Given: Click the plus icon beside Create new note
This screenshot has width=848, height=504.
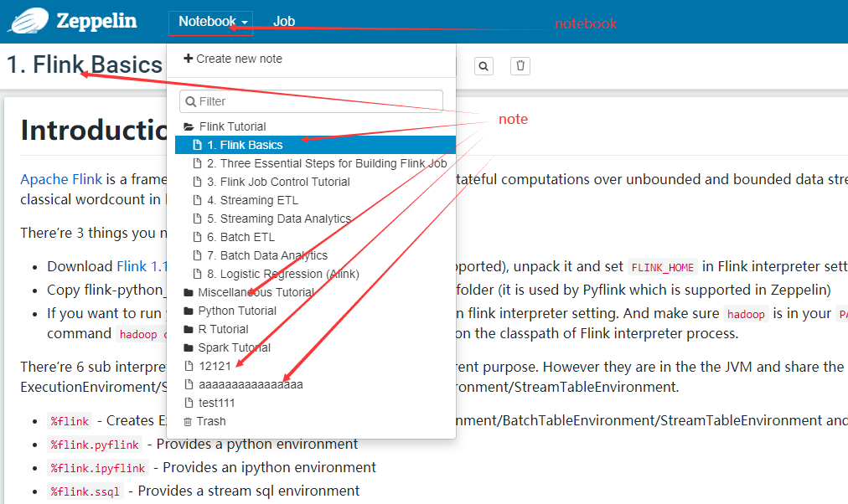Looking at the screenshot, I should click(x=189, y=59).
